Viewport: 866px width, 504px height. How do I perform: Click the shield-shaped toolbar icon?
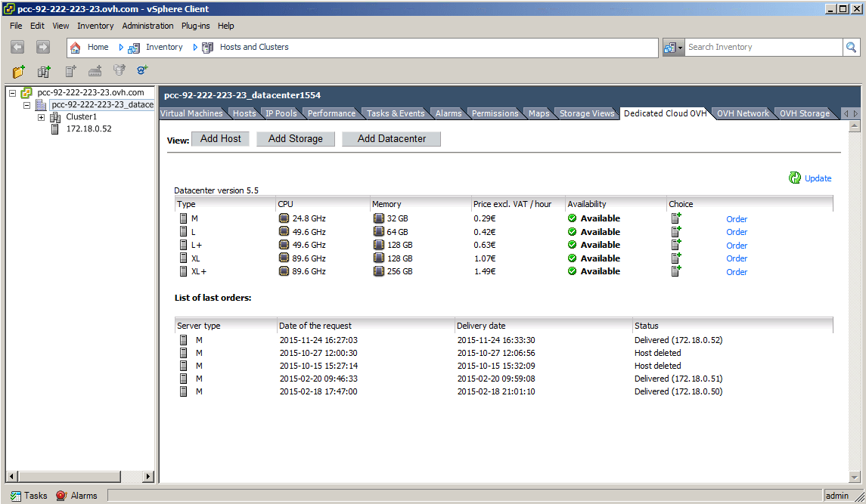tap(120, 70)
